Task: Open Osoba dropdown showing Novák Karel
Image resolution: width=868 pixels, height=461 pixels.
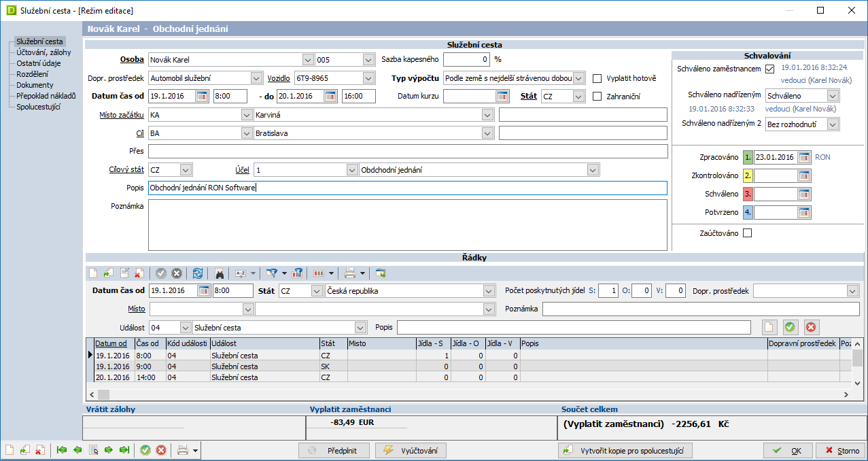Action: point(308,60)
